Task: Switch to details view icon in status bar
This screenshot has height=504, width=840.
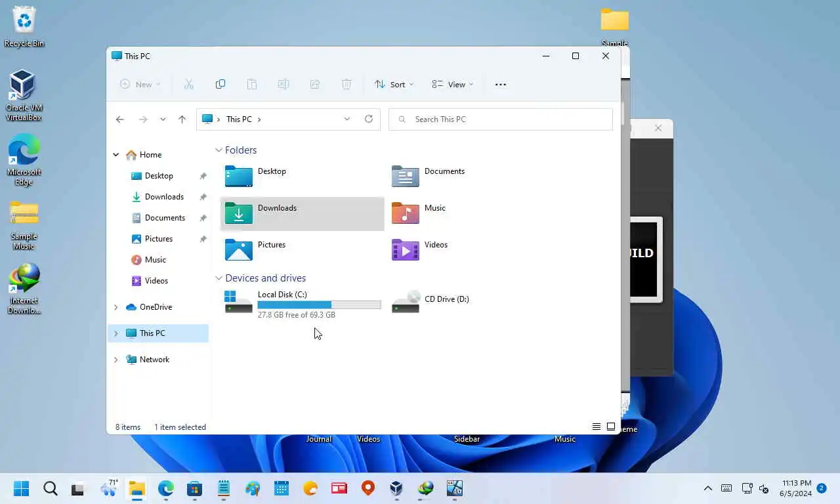Action: pos(597,427)
